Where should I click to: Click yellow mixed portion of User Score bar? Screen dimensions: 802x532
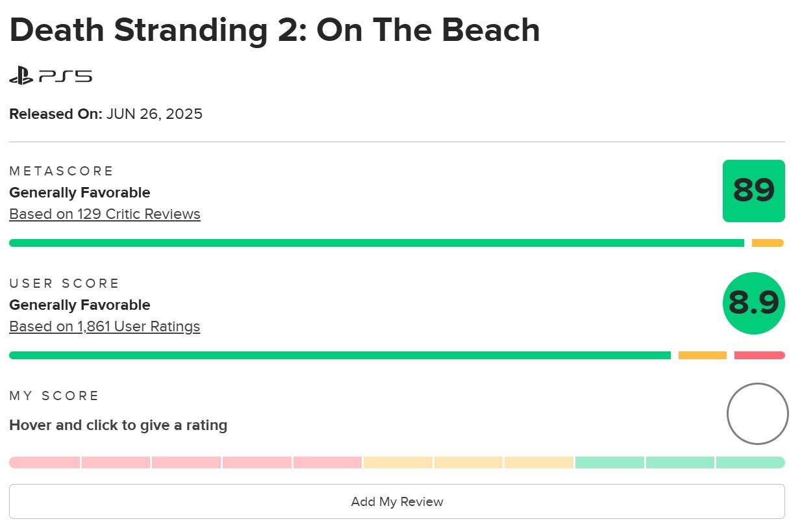(703, 355)
